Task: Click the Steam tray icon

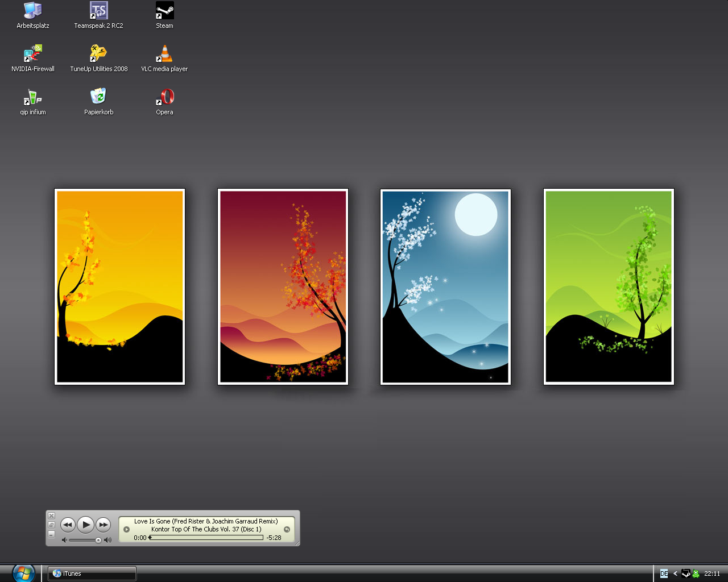Action: tap(686, 573)
